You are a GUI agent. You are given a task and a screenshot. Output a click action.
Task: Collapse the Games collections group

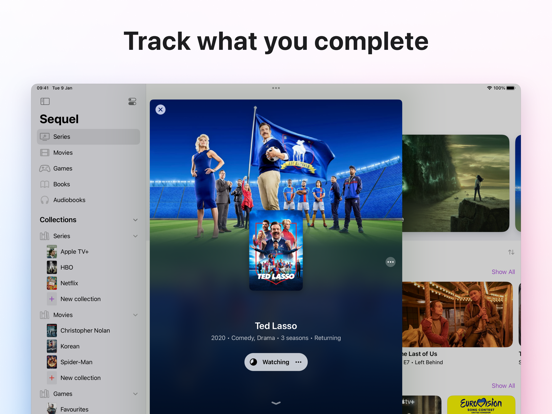(x=135, y=394)
